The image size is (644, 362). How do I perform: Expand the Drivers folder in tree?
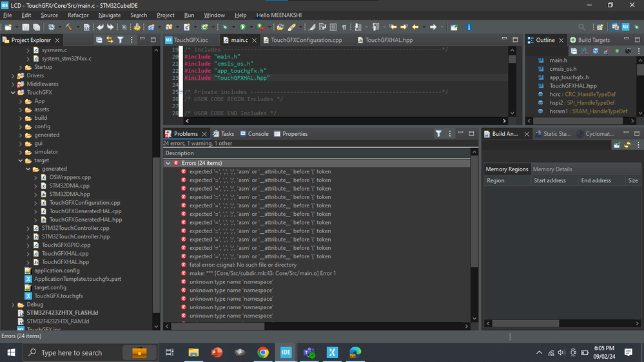pos(14,76)
